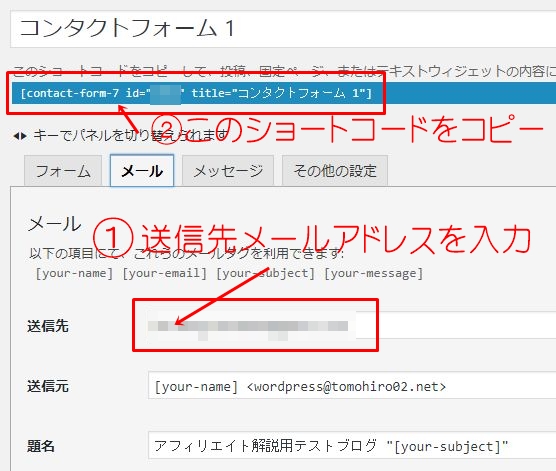Viewport: 556px width, 471px height.
Task: Click the [your-name] mail tag
Action: coord(74,273)
